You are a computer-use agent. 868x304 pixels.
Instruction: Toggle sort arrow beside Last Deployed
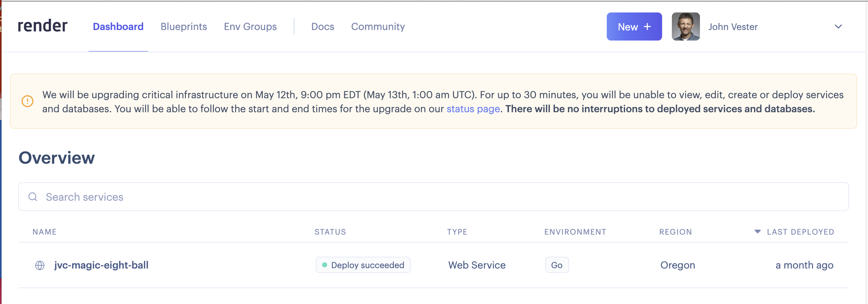[757, 232]
